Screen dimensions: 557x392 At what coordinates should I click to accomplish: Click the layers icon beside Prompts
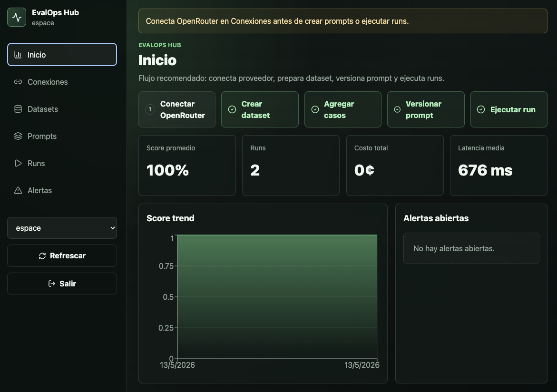(x=18, y=136)
